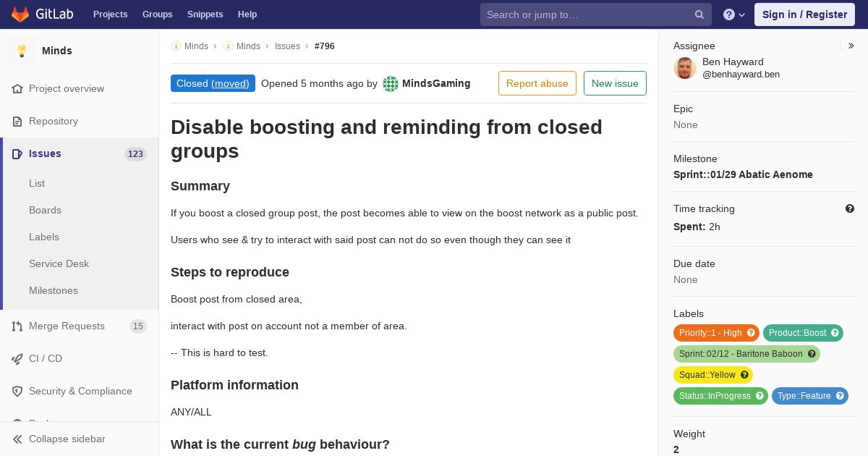Viewport: 868px width, 456px height.
Task: Click the 123 issues count badge
Action: (135, 153)
